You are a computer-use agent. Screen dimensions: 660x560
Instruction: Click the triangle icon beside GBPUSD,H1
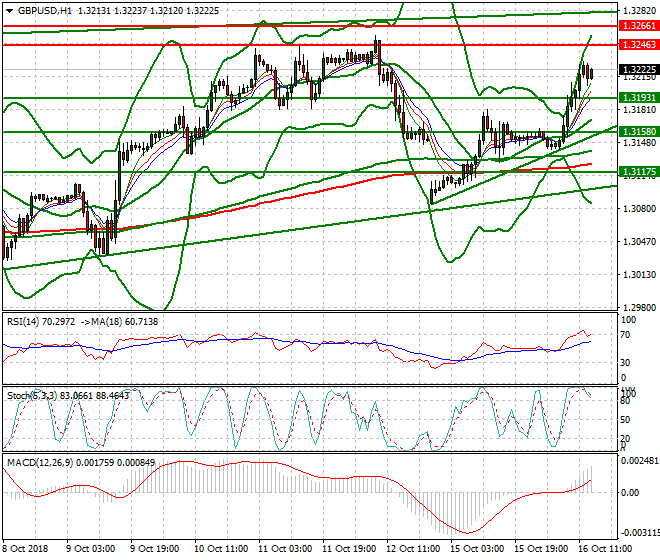click(9, 9)
